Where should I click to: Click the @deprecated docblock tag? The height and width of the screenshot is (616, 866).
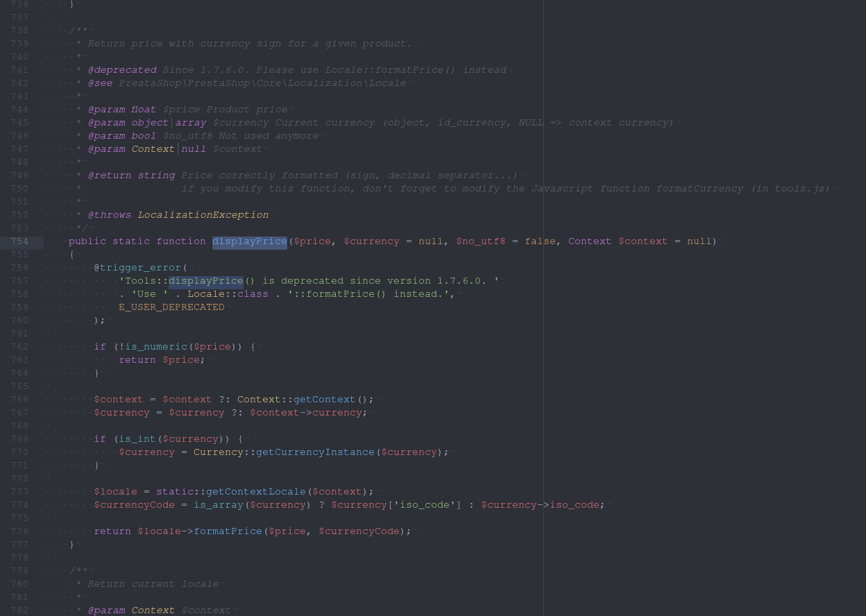[x=122, y=70]
